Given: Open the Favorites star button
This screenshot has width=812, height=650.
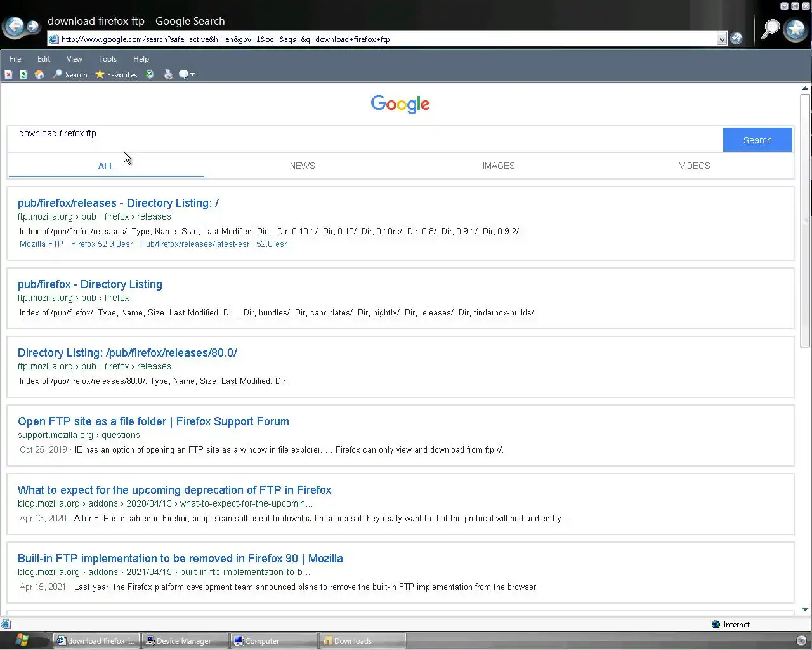Looking at the screenshot, I should coord(116,74).
